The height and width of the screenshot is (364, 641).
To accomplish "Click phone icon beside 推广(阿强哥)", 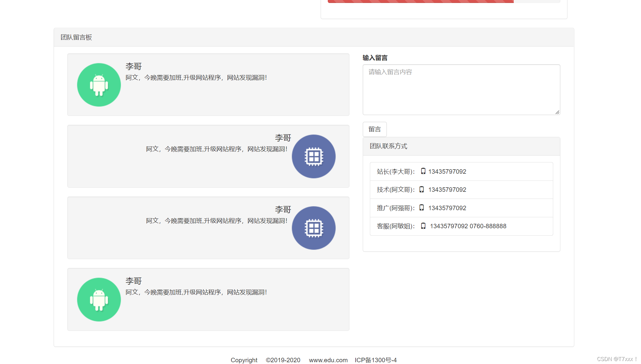I will click(421, 207).
